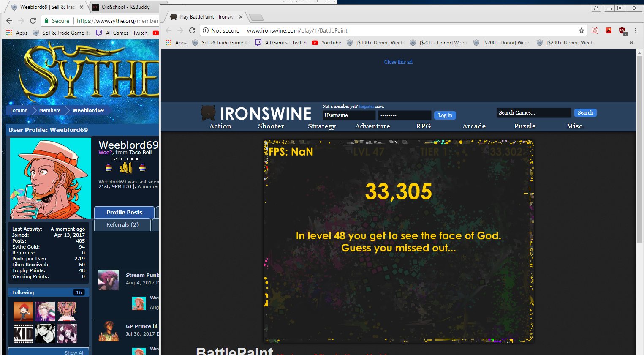
Task: Close the Weeblord69 Sythe tab
Action: point(82,7)
